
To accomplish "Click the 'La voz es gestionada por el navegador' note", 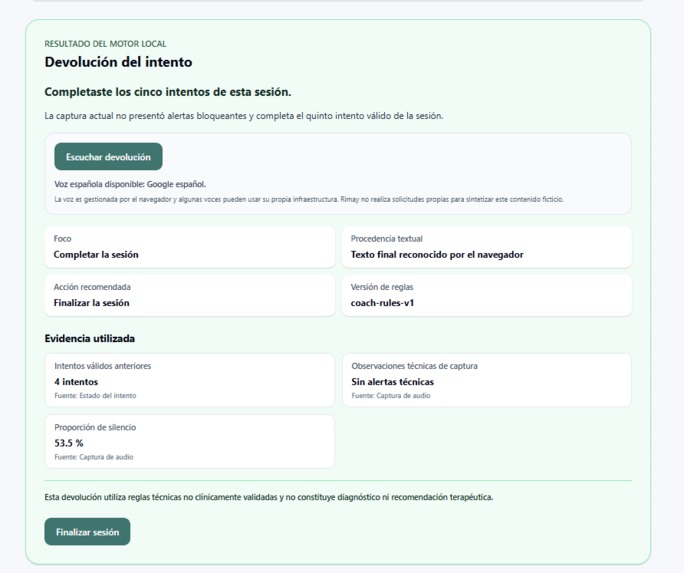I will coord(309,199).
